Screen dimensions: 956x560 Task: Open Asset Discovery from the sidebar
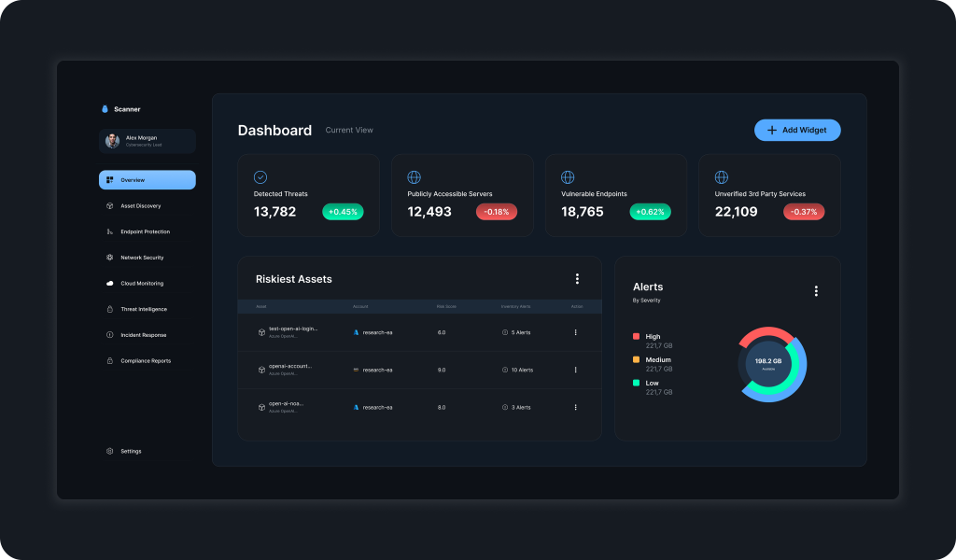point(140,206)
